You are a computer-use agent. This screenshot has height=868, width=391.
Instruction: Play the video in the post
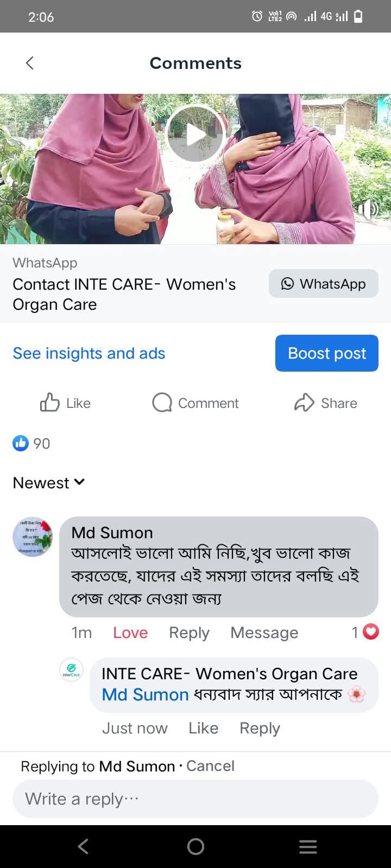[x=195, y=133]
